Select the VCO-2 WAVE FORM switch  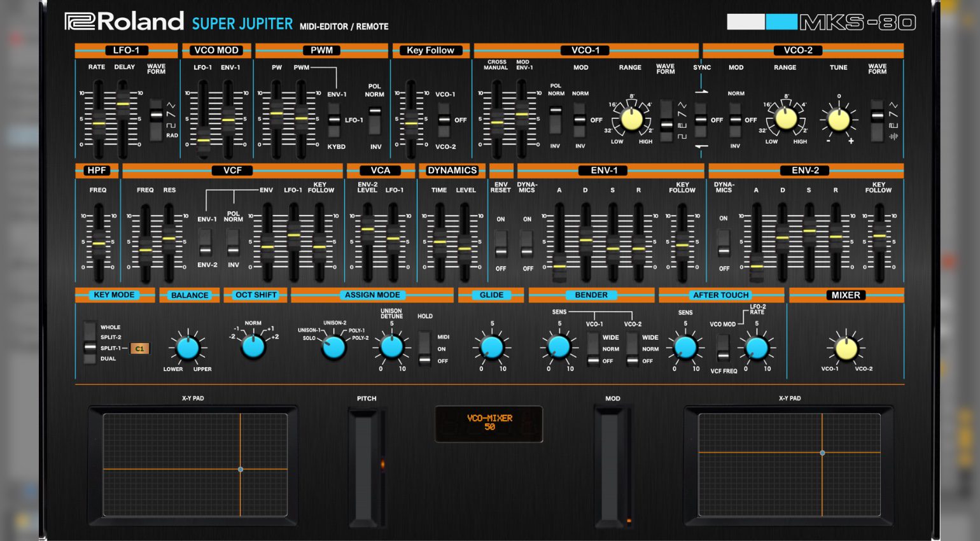877,120
